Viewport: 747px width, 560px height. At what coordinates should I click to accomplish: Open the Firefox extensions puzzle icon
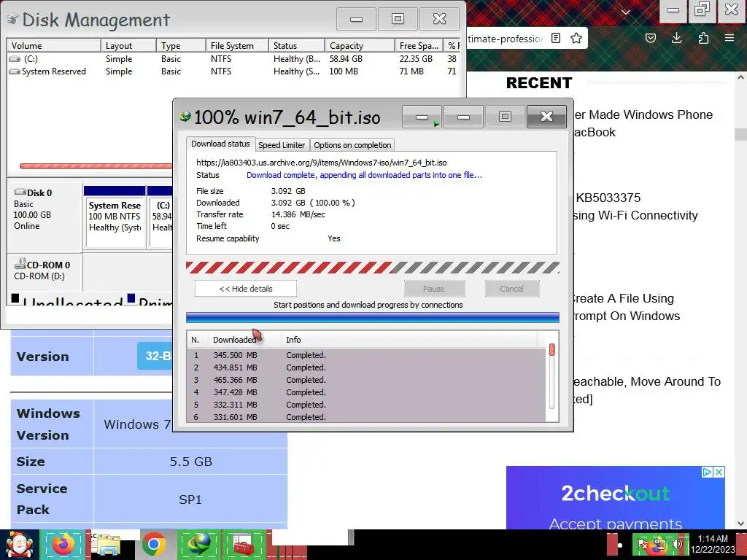tap(703, 38)
